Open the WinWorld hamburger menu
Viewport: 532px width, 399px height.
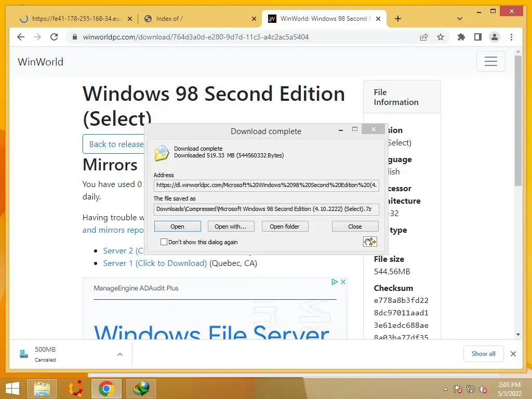pyautogui.click(x=490, y=61)
